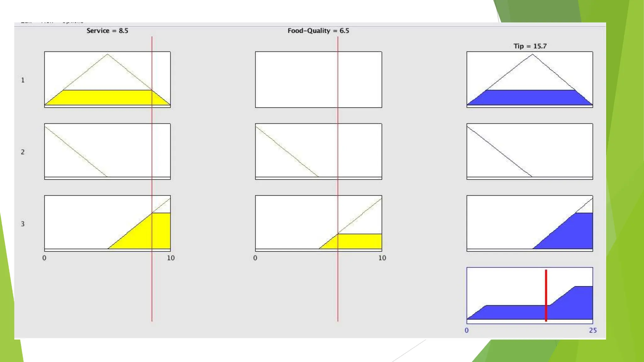Select rule 3 Service membership plot
Screen dimensions: 644x362
tap(107, 223)
